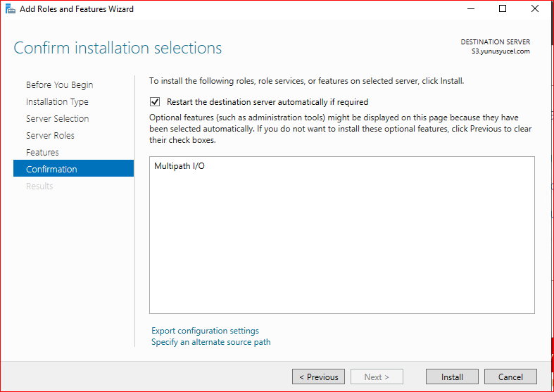Image resolution: width=554 pixels, height=392 pixels.
Task: Enable automatic restart of destination server checkbox
Action: 155,102
